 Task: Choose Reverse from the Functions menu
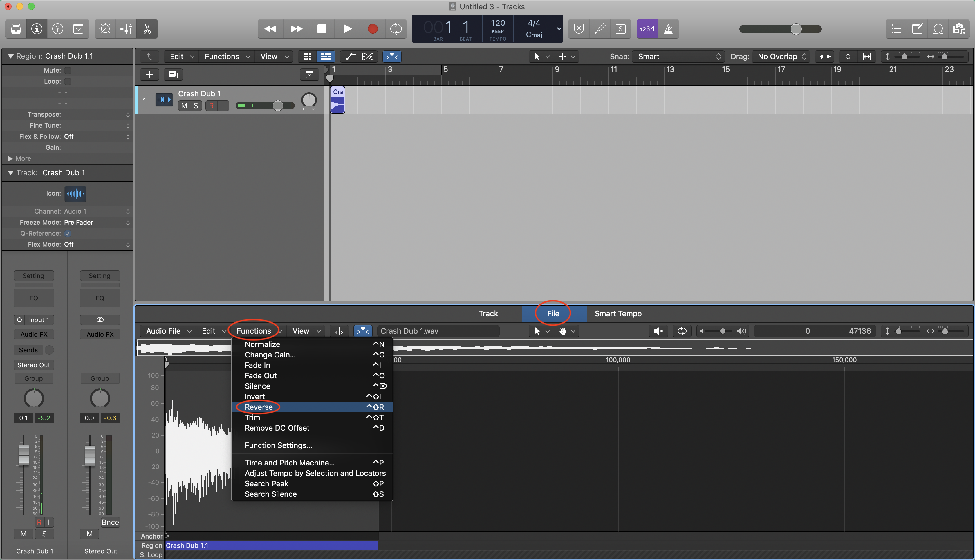259,407
